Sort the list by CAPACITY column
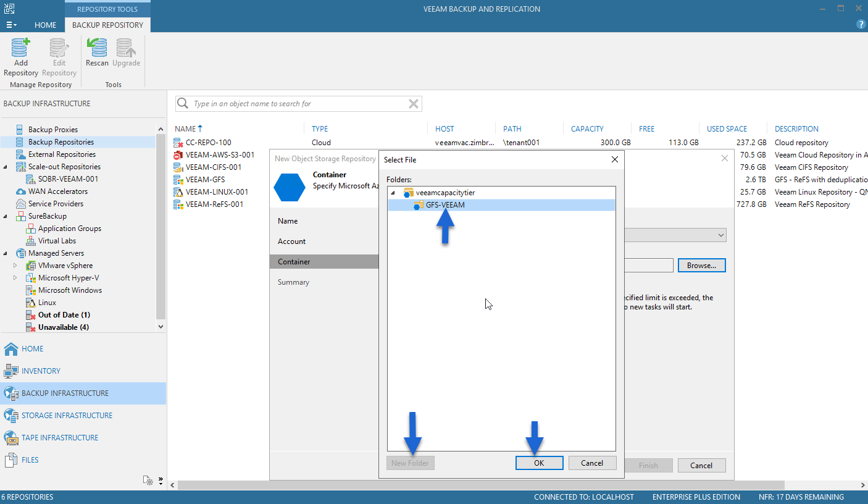This screenshot has height=504, width=868. [587, 129]
